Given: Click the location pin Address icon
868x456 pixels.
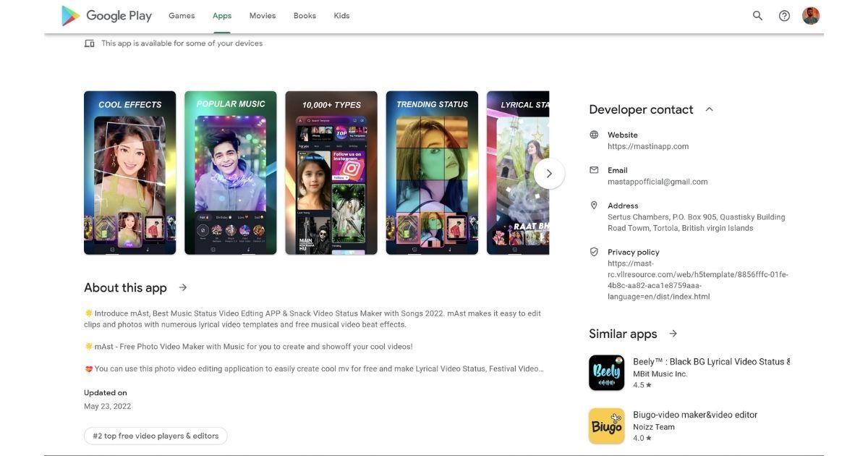Looking at the screenshot, I should tap(594, 206).
